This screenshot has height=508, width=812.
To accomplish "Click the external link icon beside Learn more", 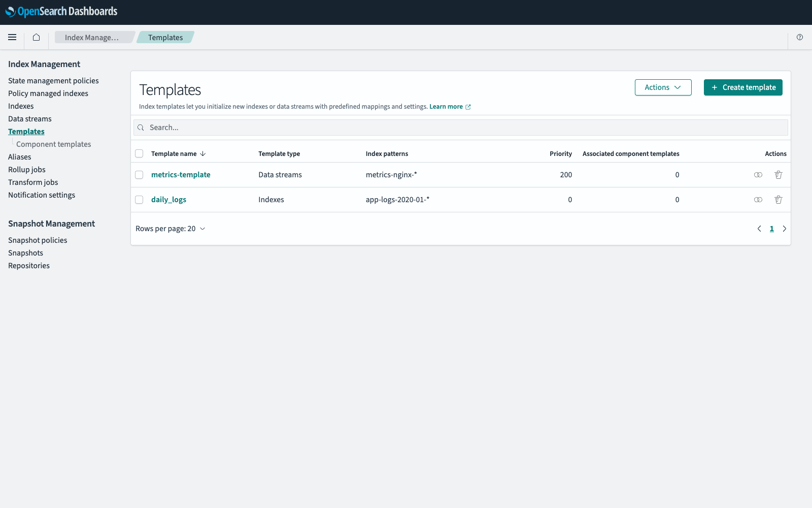I will 468,107.
